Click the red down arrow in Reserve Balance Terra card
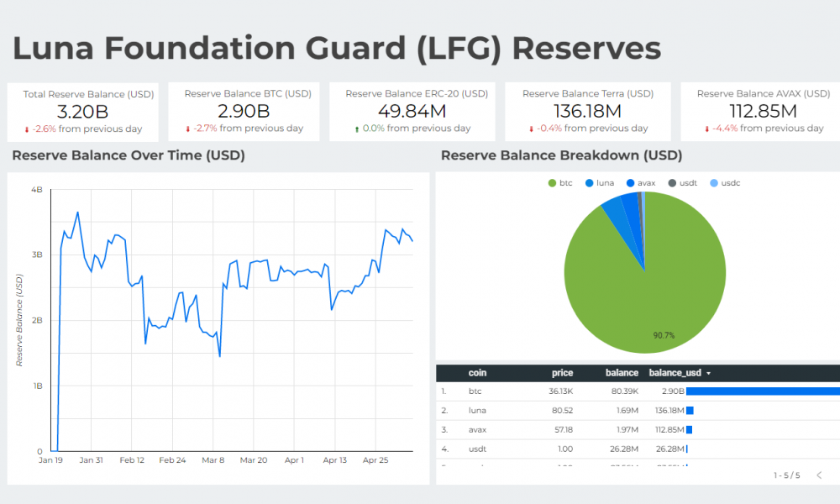 pos(531,129)
